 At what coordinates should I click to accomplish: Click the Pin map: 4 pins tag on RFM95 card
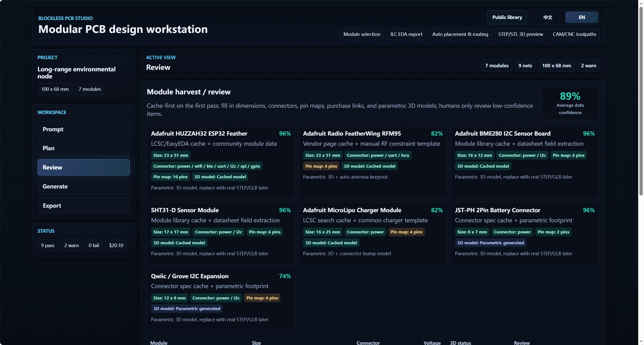321,166
